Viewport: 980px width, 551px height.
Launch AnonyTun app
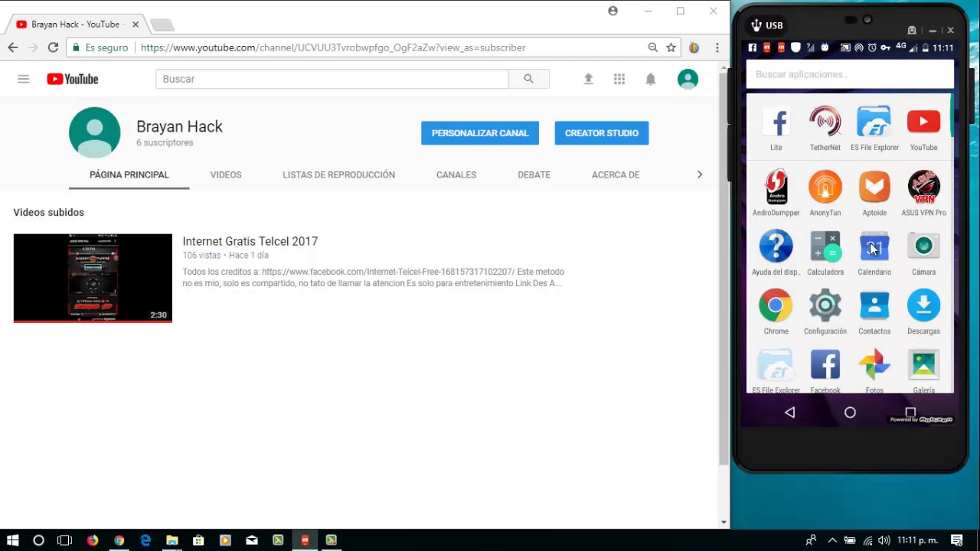click(x=825, y=194)
